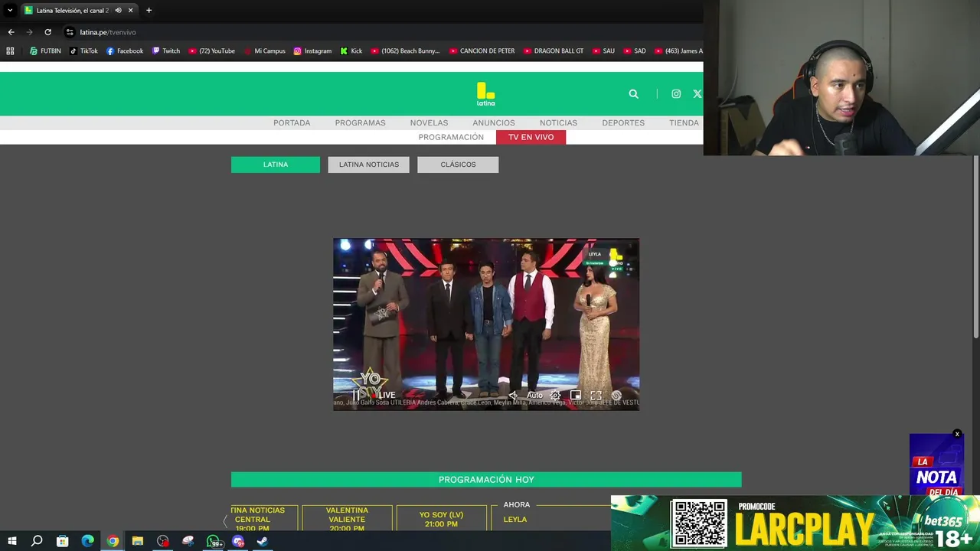
Task: Open Discord from taskbar
Action: 238,541
